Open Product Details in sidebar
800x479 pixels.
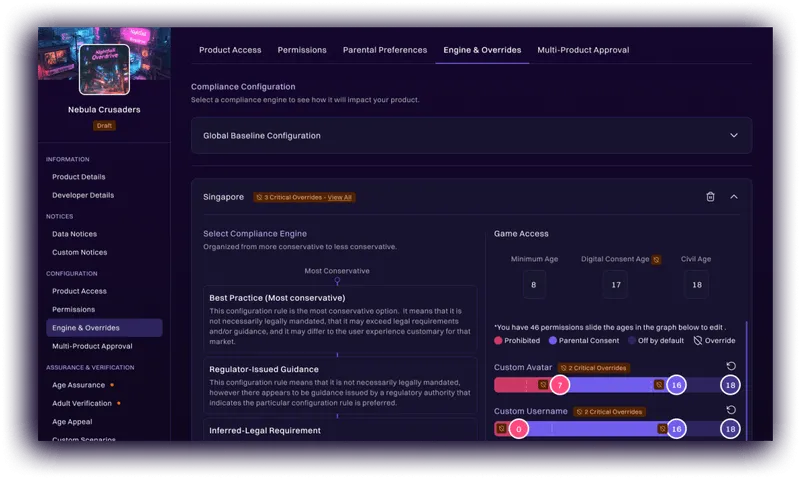click(x=79, y=177)
